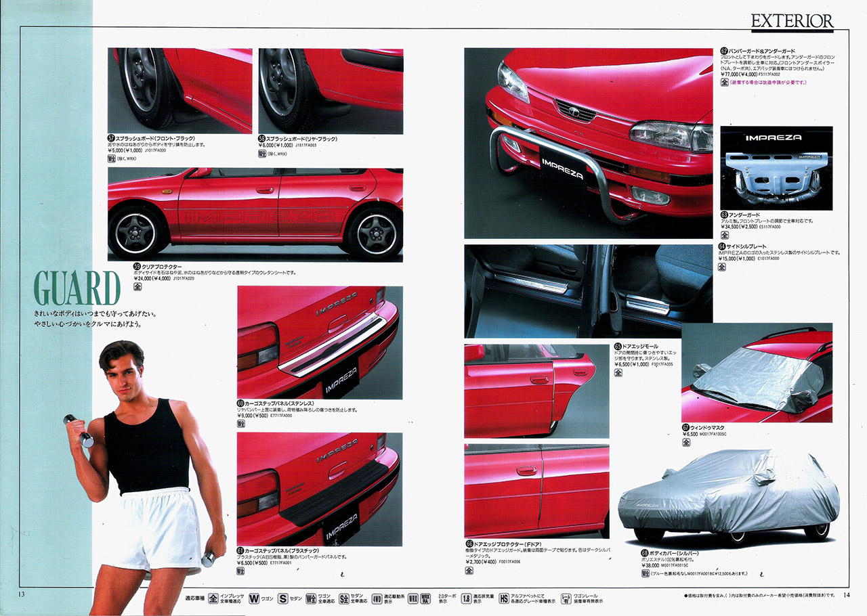This screenshot has width=867, height=616.
Task: Click the 1.8 displacement legend icon
Action: point(466,599)
